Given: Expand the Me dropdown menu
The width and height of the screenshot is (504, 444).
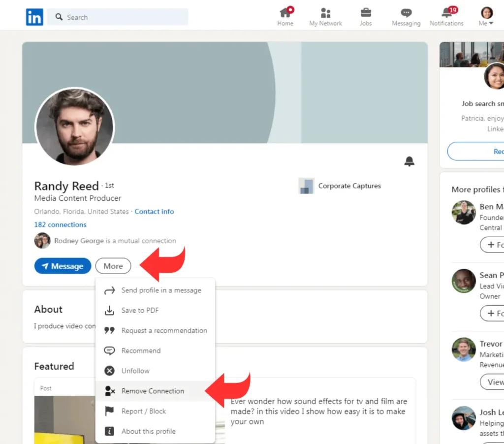Looking at the screenshot, I should tap(486, 17).
